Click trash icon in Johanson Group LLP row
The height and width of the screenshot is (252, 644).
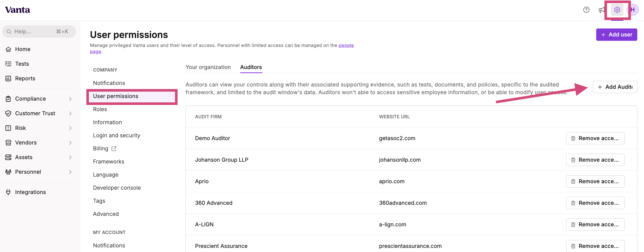[x=573, y=160]
